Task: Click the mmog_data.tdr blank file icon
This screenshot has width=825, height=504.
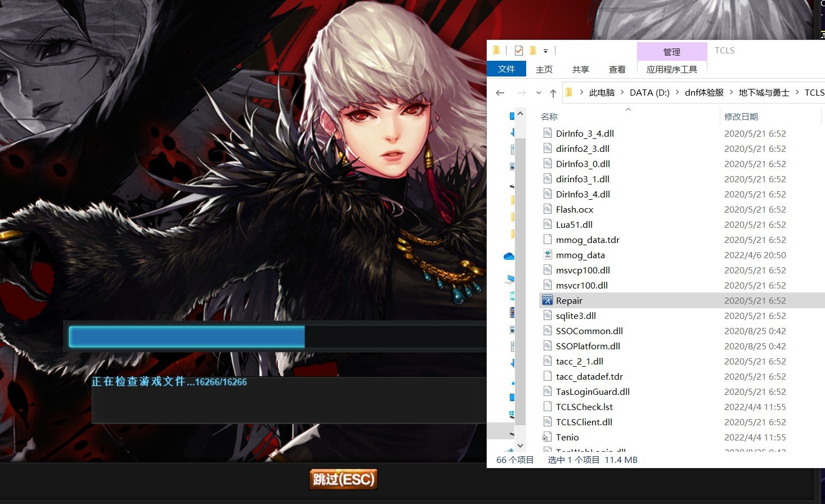Action: (547, 240)
